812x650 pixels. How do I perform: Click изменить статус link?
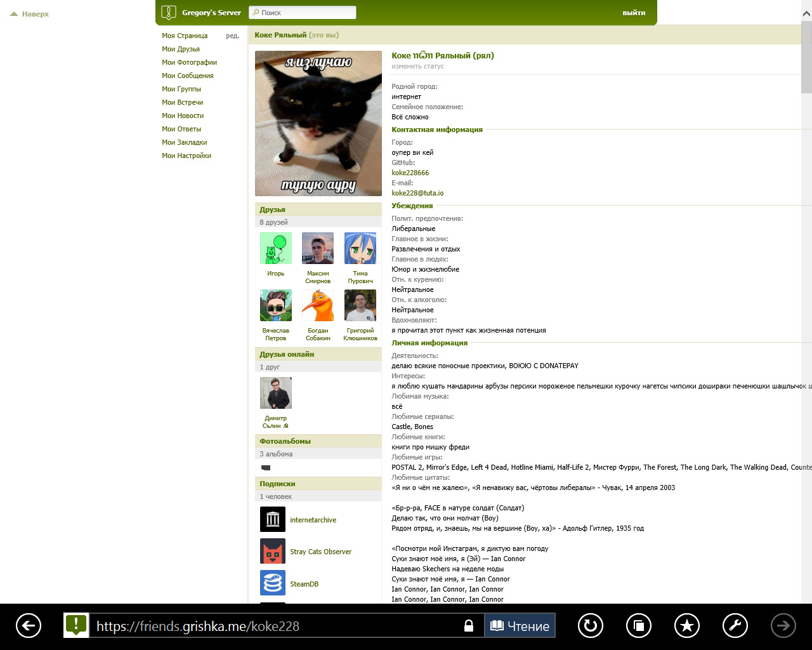[x=417, y=66]
